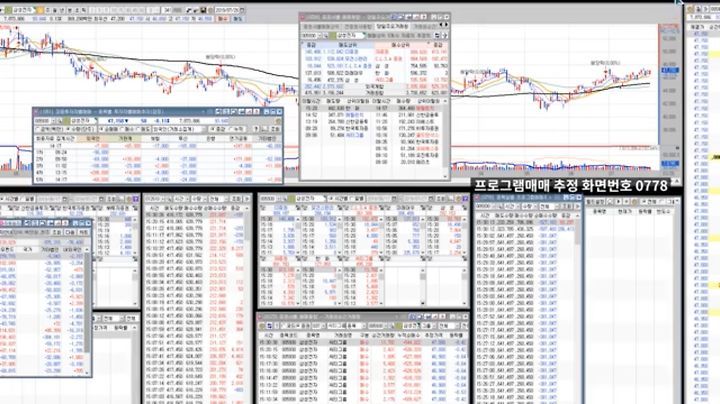This screenshot has width=720, height=404.
Task: Select the 매도 radio option in investor window
Action: tap(143, 129)
